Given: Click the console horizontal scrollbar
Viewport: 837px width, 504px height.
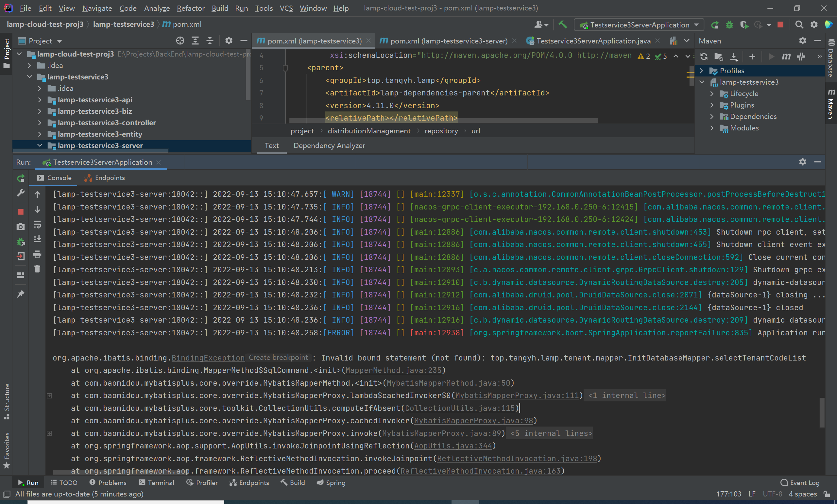Looking at the screenshot, I should pos(121,472).
